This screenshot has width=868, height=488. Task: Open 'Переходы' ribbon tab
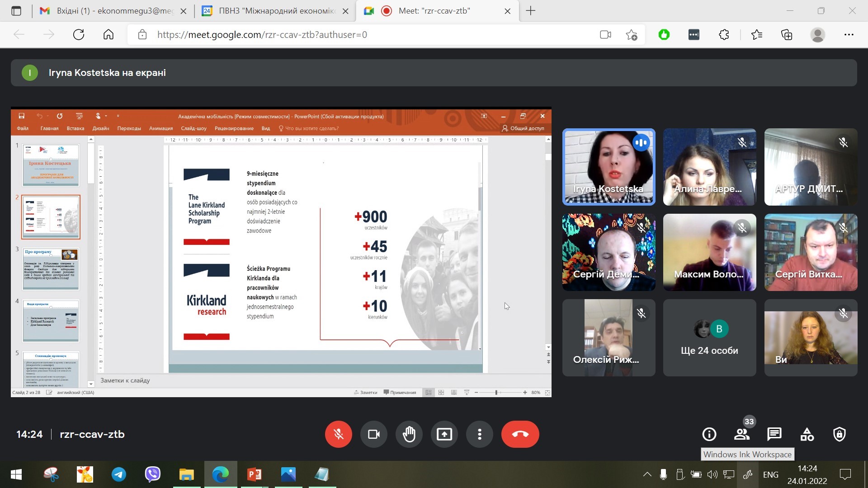tap(129, 128)
